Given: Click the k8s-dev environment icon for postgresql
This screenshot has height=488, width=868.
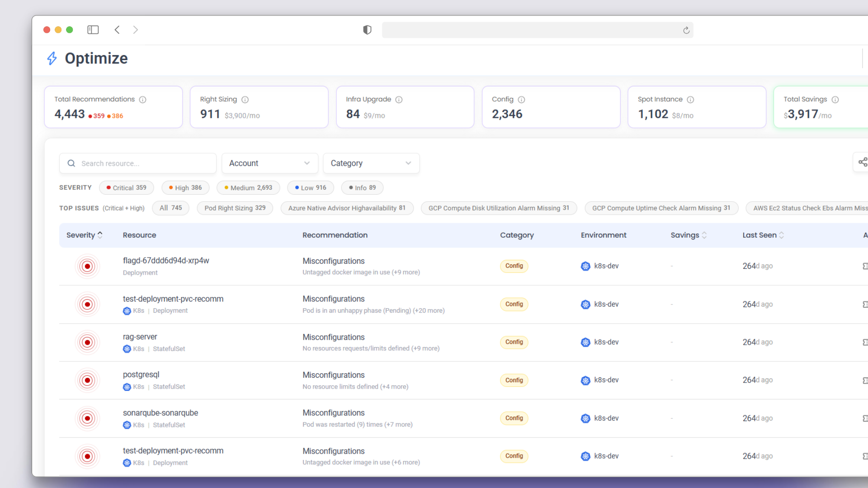Looking at the screenshot, I should (585, 380).
